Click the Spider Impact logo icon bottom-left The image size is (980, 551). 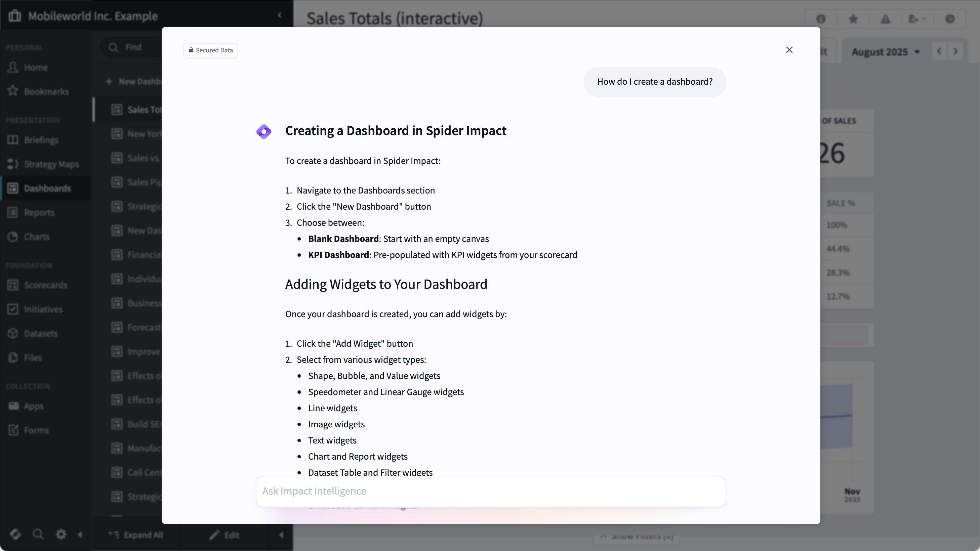coord(15,534)
